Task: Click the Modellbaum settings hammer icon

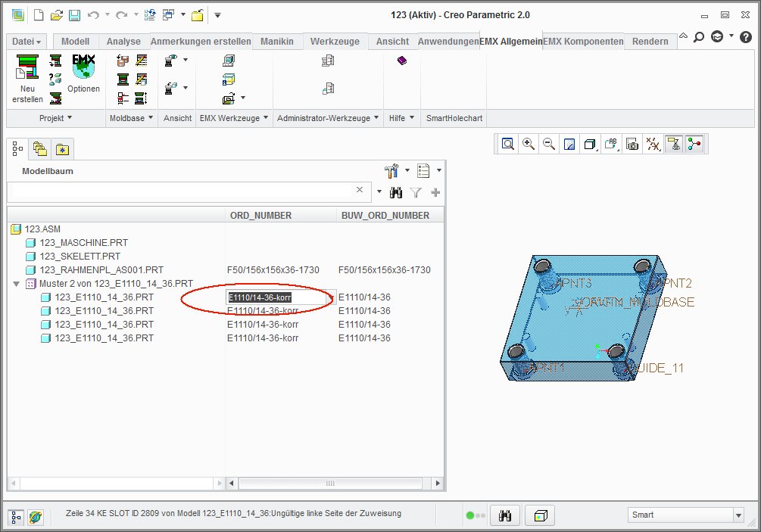Action: coord(391,171)
